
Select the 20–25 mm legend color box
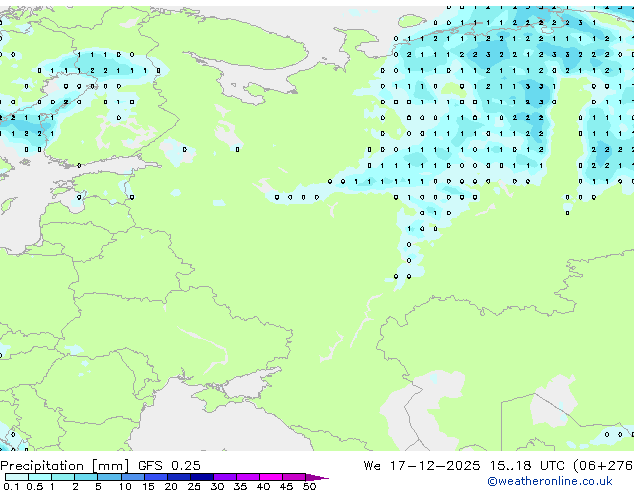point(178,477)
